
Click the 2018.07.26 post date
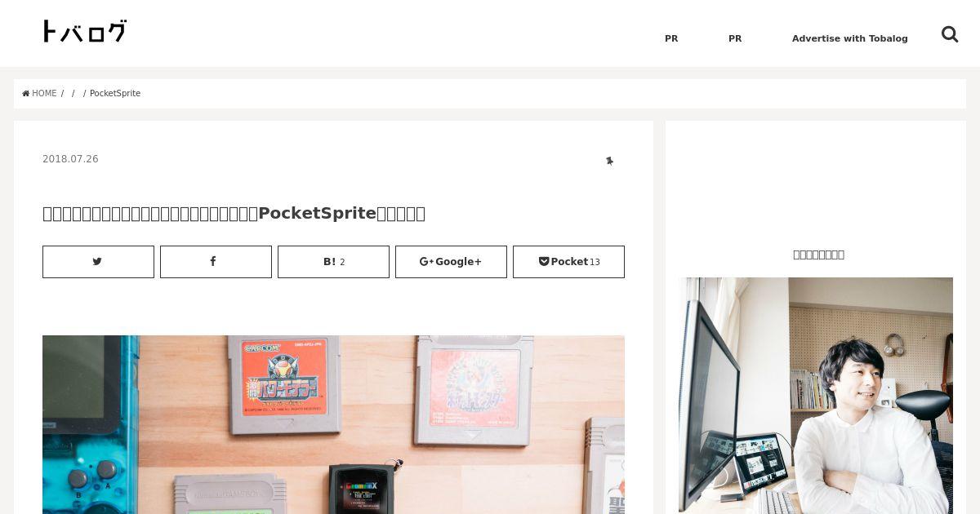[70, 159]
